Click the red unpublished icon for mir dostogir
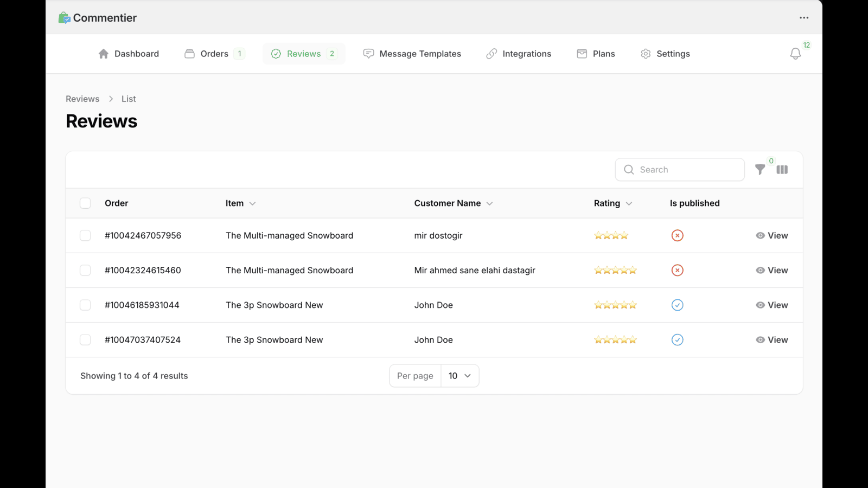The image size is (868, 488). point(677,235)
